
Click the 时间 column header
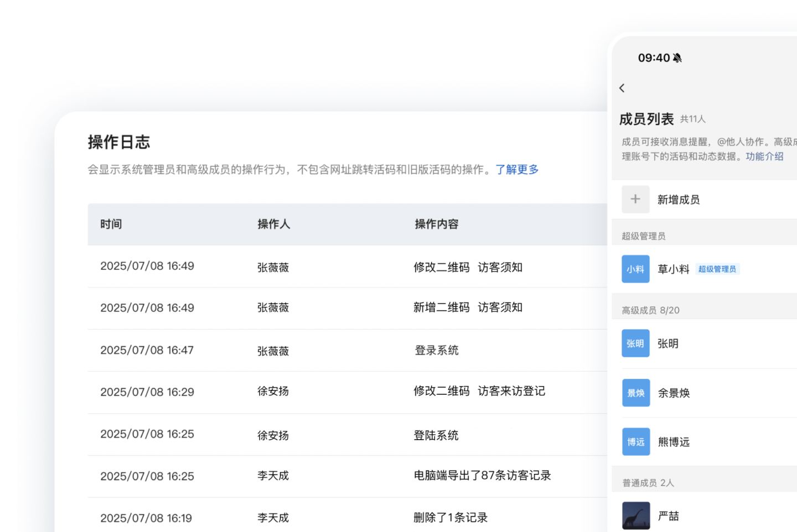[111, 224]
